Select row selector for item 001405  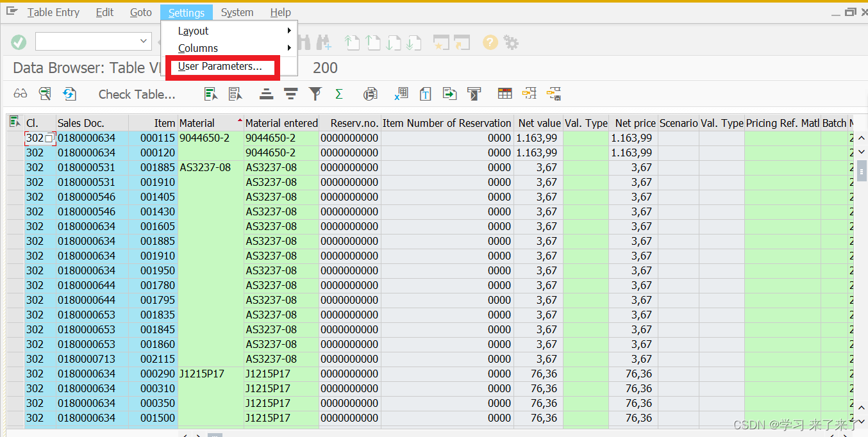pos(15,197)
